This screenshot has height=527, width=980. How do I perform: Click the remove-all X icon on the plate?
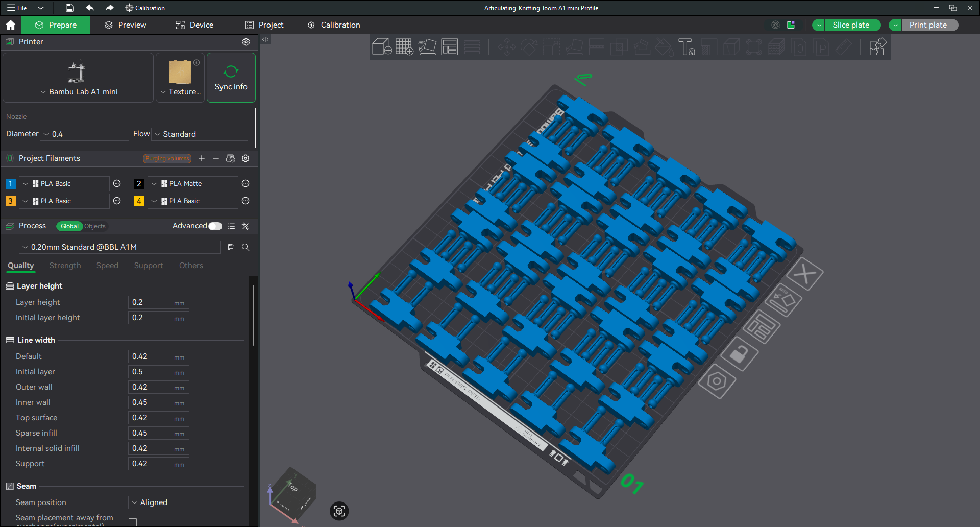point(805,274)
